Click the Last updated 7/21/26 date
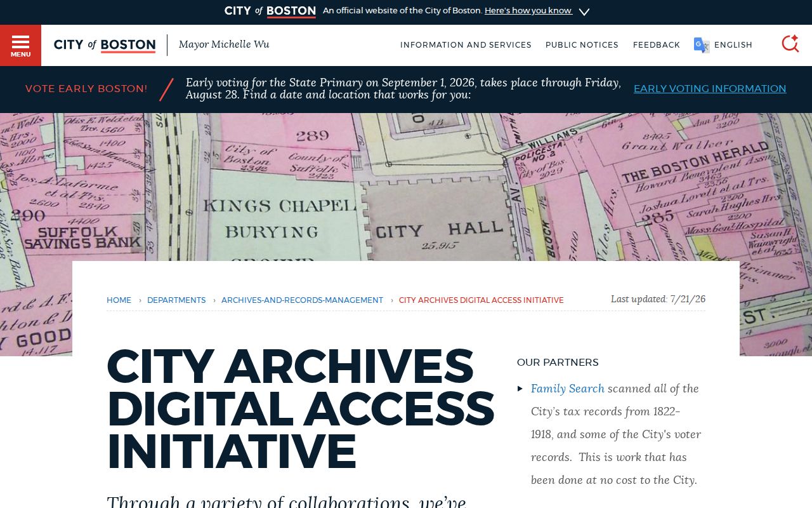This screenshot has height=508, width=812. (658, 299)
